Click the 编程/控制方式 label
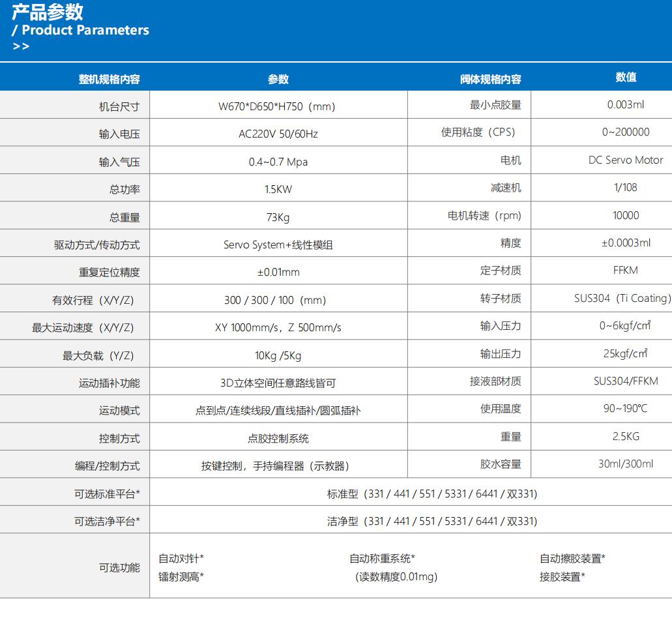Viewport: 672px width, 620px height. pyautogui.click(x=107, y=465)
